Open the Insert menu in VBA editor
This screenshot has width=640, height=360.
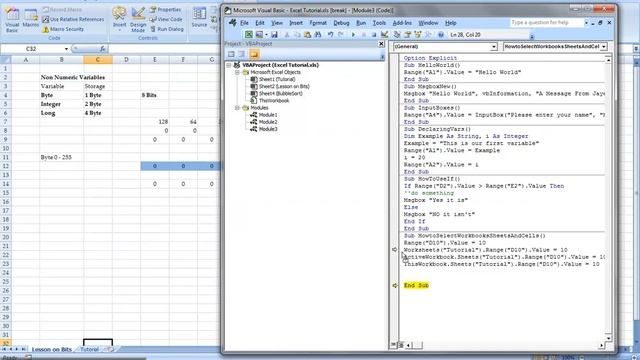click(x=296, y=23)
